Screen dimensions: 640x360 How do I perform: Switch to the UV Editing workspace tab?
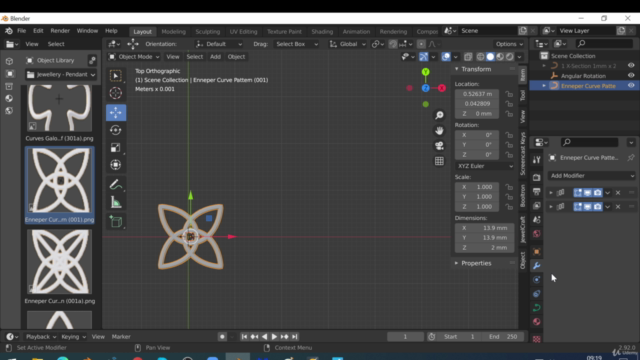tap(243, 31)
